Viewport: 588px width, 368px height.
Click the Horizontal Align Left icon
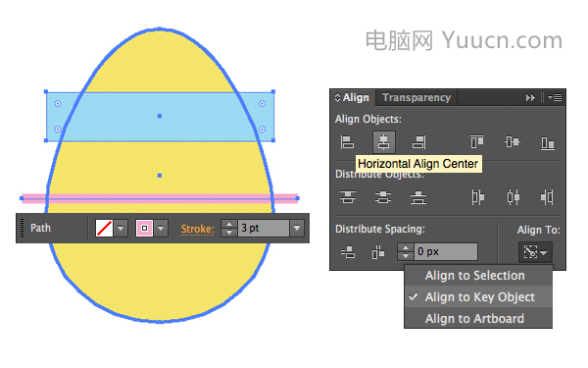click(347, 142)
